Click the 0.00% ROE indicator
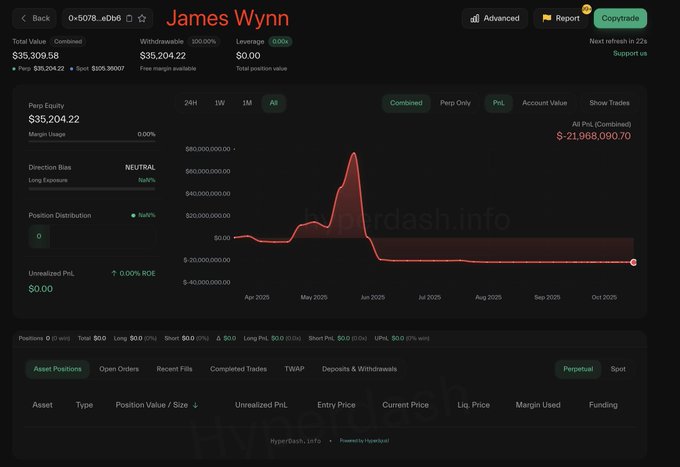This screenshot has width=680, height=467. click(x=133, y=274)
